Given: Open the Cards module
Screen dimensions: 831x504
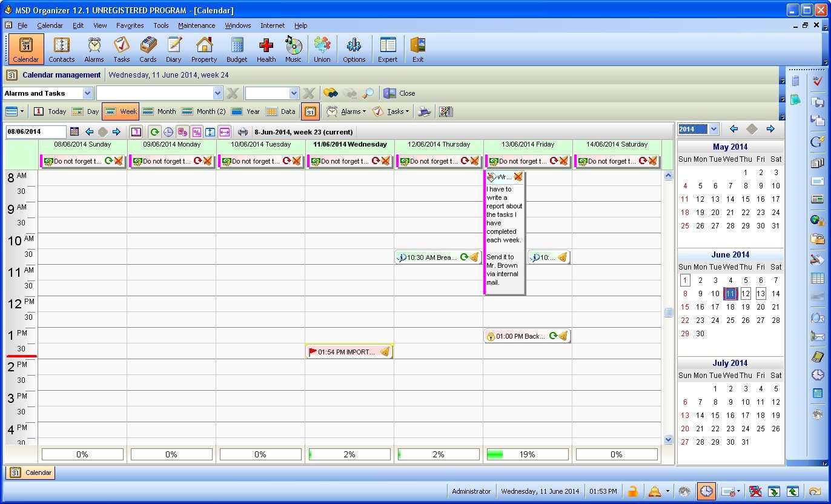Looking at the screenshot, I should [x=148, y=49].
